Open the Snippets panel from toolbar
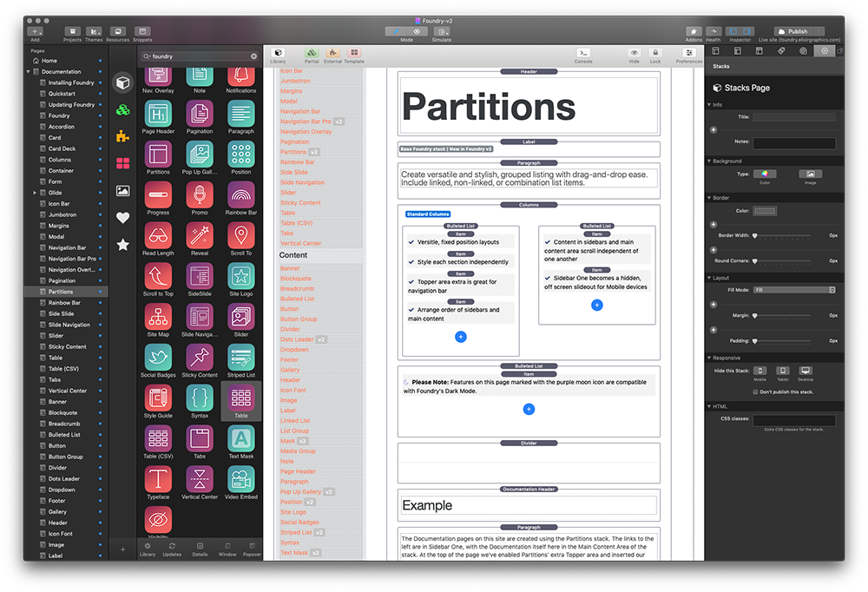 [142, 31]
